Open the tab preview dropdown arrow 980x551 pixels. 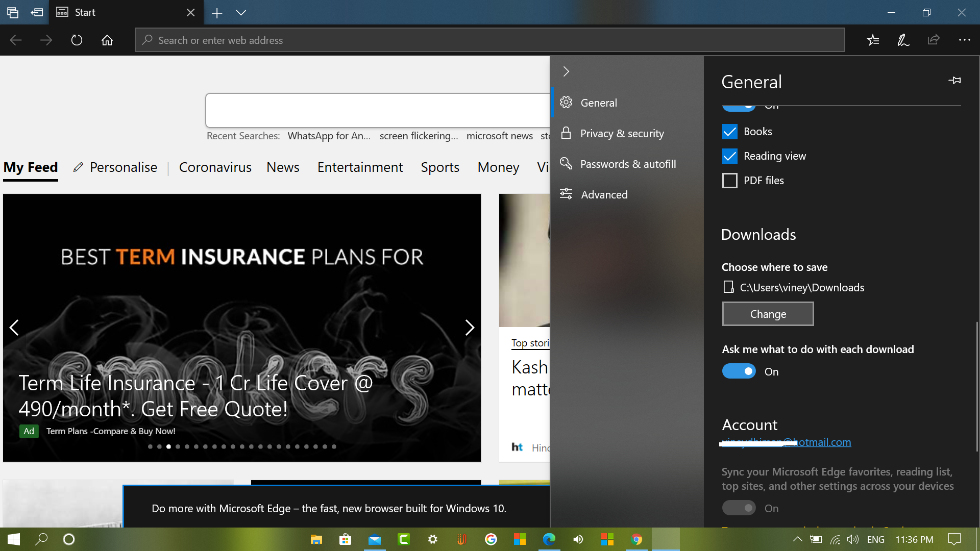(241, 13)
